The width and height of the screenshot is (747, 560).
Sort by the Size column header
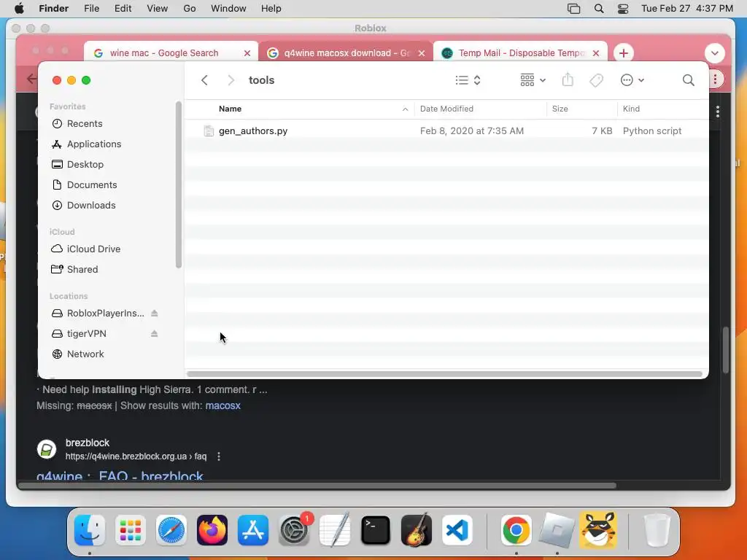click(x=560, y=109)
